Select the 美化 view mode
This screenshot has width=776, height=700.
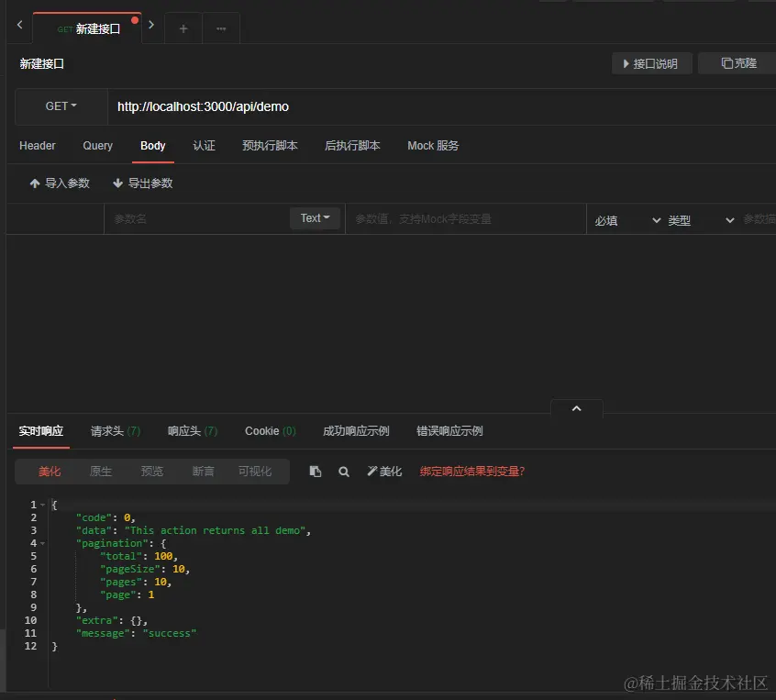[50, 472]
